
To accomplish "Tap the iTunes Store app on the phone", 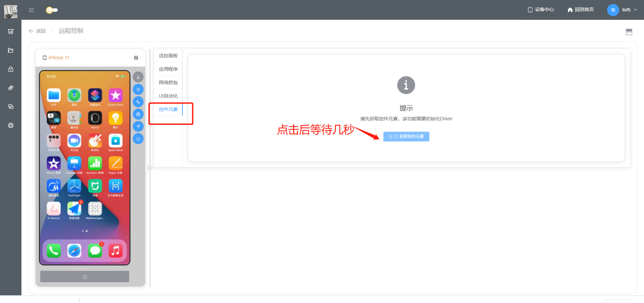I will click(115, 96).
